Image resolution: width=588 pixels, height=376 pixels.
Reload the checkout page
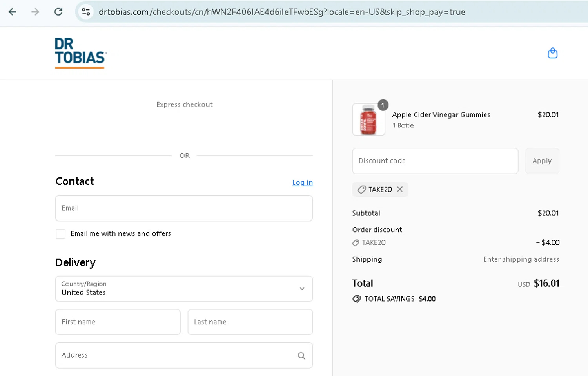(x=58, y=12)
